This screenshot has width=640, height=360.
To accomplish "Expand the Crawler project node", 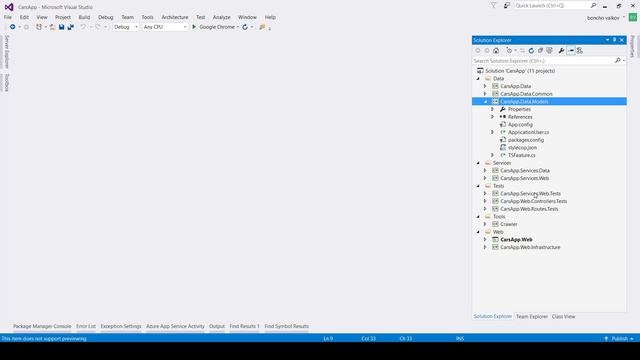I will pos(485,224).
